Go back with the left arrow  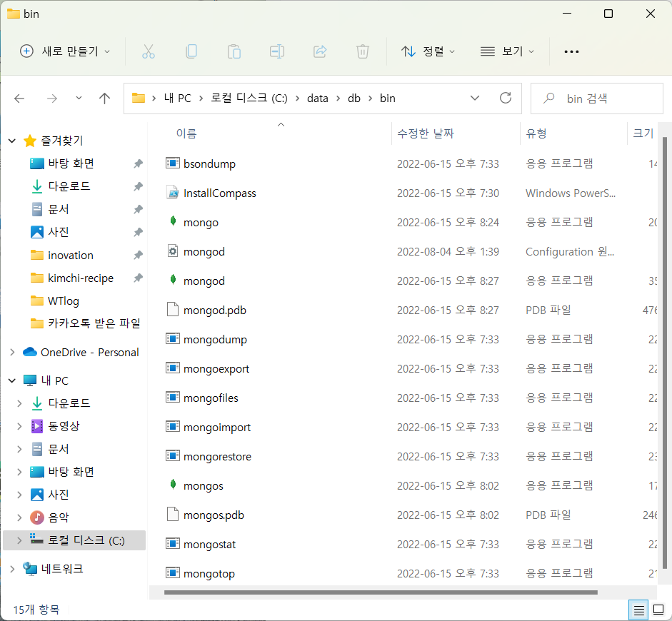click(x=19, y=99)
